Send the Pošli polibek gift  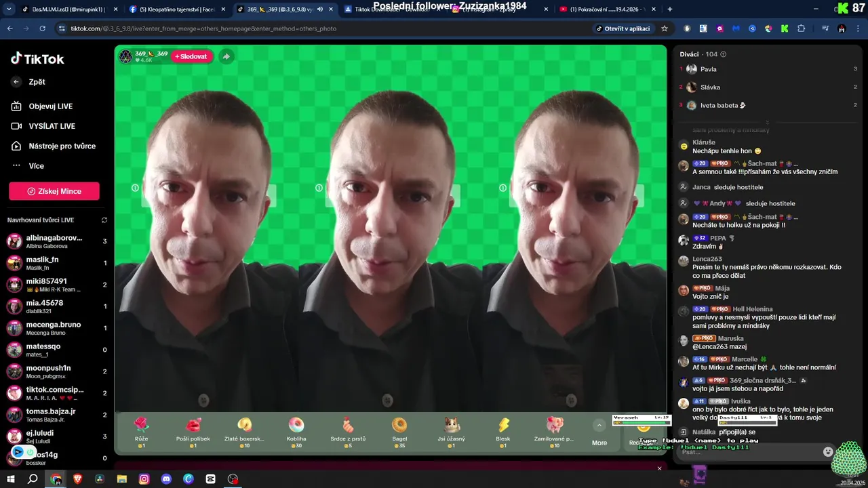click(193, 432)
